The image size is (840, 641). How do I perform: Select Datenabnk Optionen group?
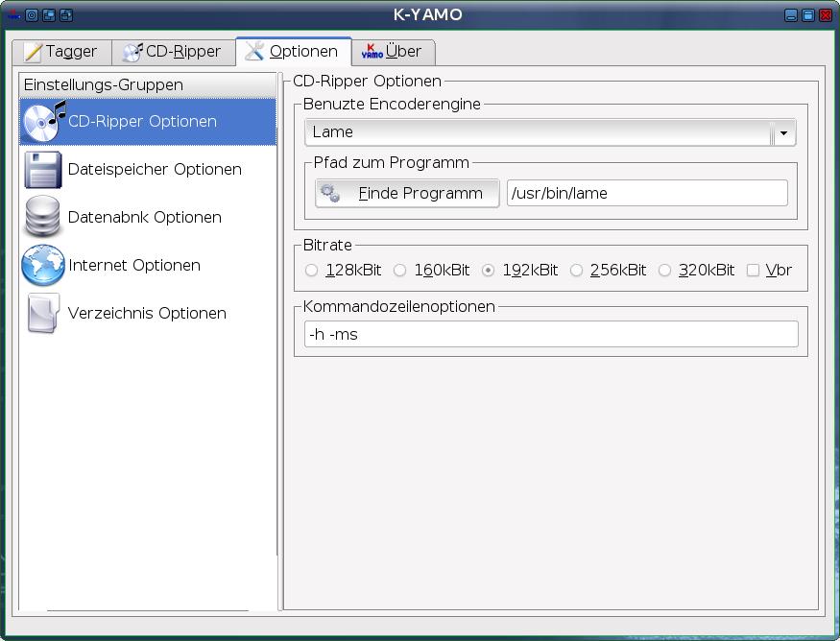coord(148,218)
